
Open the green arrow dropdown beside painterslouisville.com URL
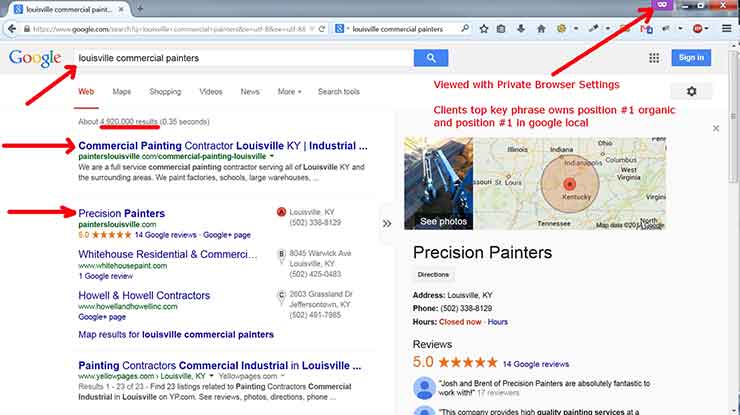(x=271, y=156)
